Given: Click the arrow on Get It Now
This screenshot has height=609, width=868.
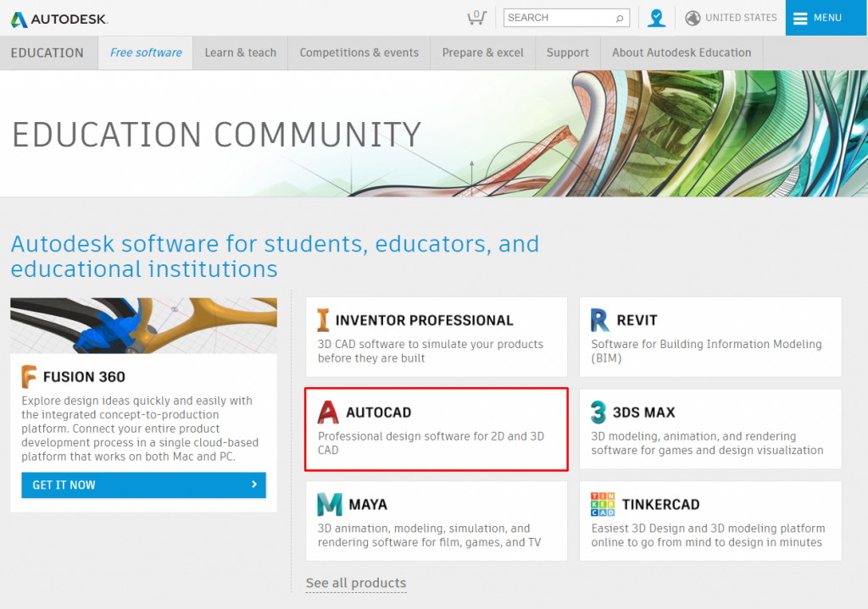Looking at the screenshot, I should 254,484.
